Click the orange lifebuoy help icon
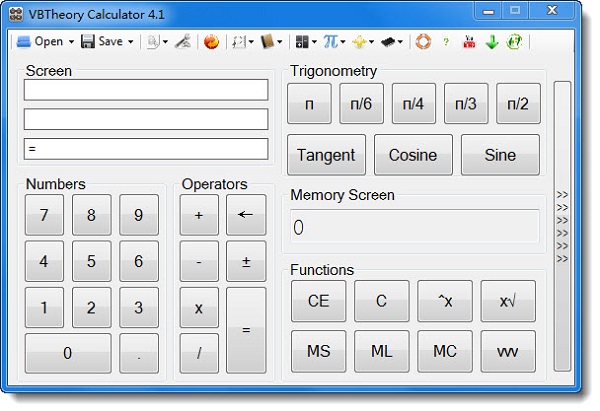This screenshot has width=600, height=411. (423, 41)
